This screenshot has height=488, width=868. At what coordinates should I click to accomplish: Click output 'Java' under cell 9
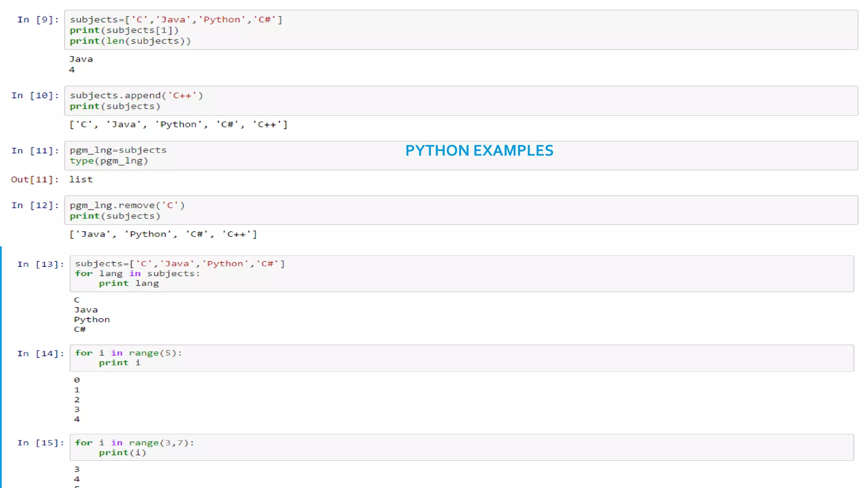pos(81,59)
